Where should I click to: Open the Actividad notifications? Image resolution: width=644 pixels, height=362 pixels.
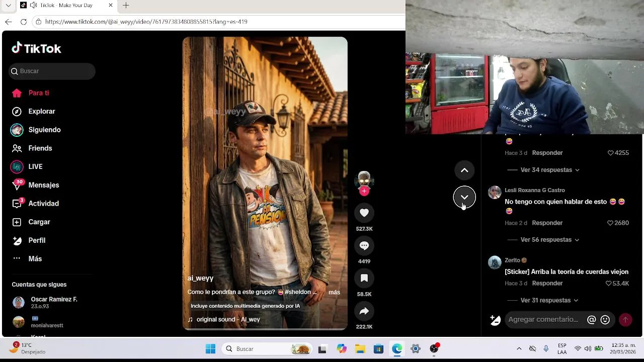pos(35,204)
